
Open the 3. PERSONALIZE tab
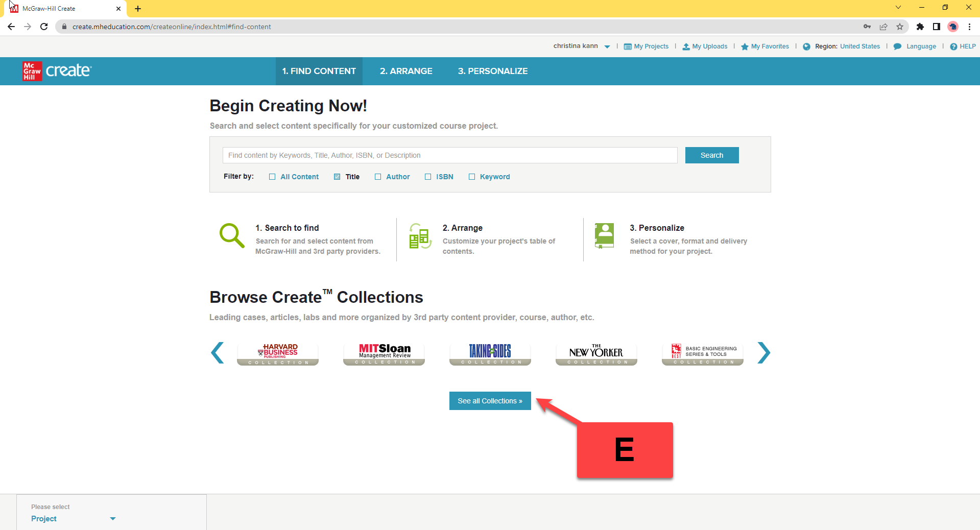[492, 71]
